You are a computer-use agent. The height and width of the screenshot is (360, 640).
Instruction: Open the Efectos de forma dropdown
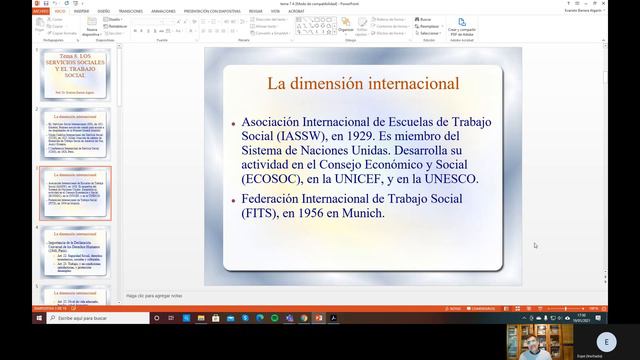388,33
